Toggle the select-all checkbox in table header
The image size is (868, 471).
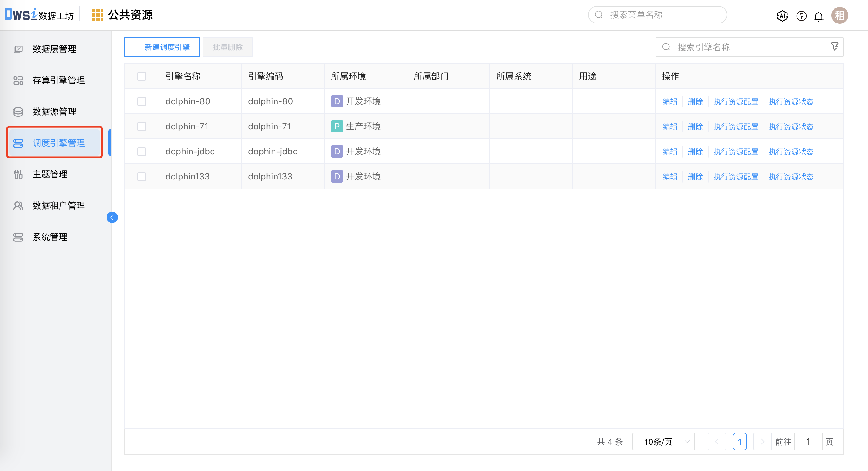142,76
